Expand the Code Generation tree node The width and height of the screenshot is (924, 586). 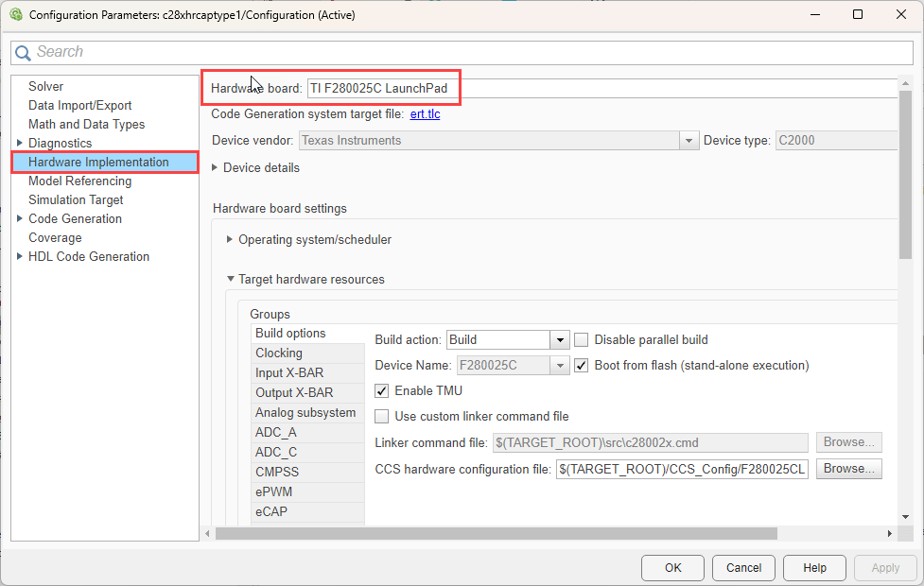pyautogui.click(x=20, y=219)
